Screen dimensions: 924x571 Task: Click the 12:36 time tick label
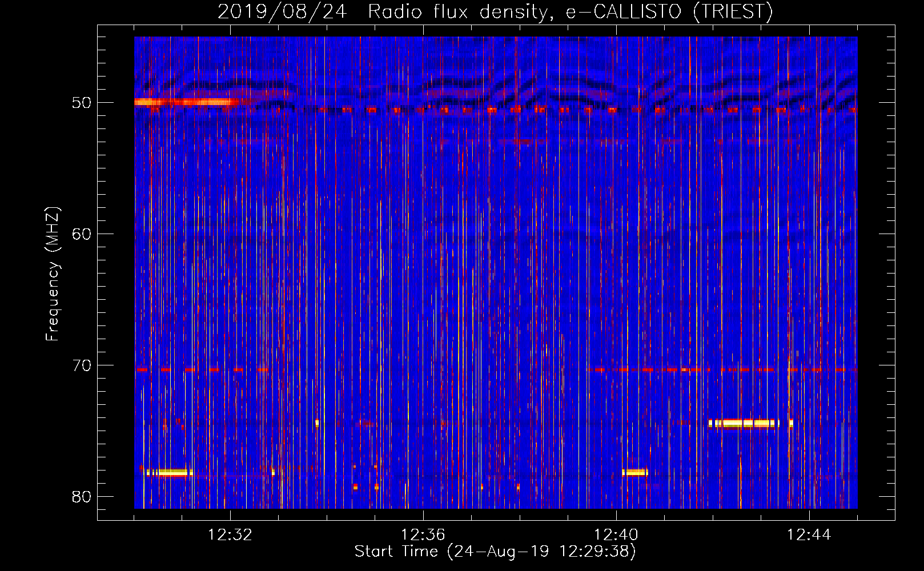pyautogui.click(x=423, y=535)
